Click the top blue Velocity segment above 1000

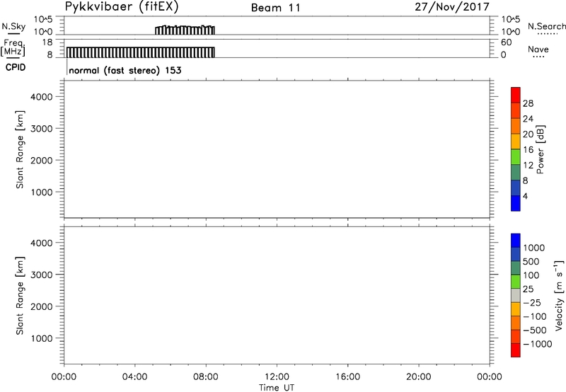[516, 241]
